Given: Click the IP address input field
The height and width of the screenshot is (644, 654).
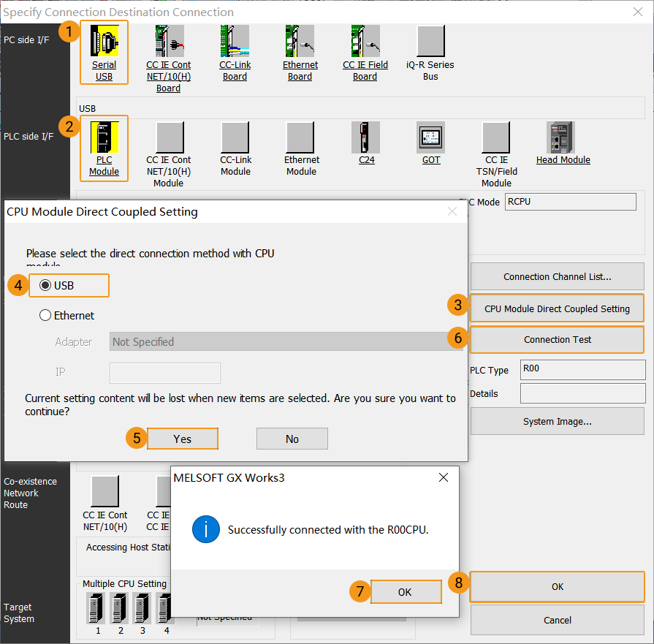Looking at the screenshot, I should 165,373.
